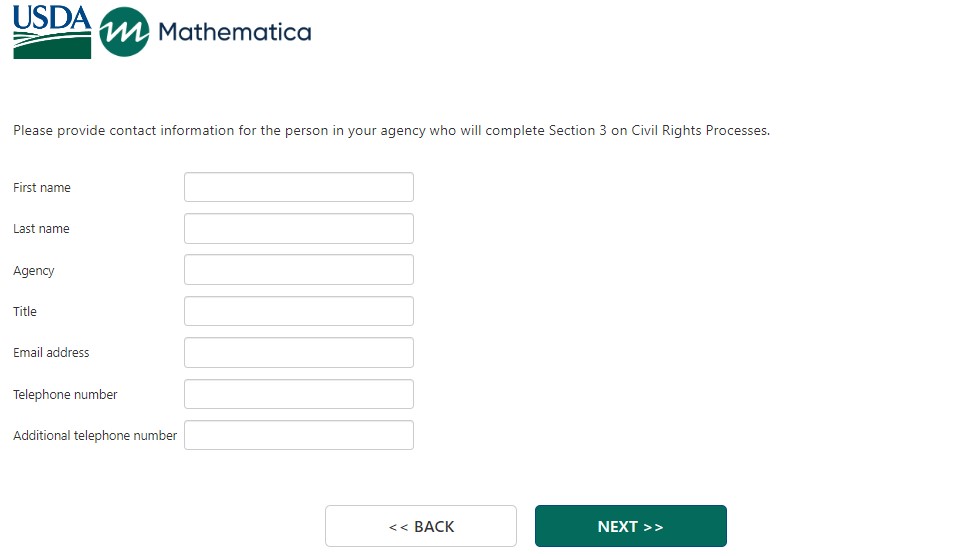Image resolution: width=975 pixels, height=556 pixels.
Task: Click the Mathematica wordmark text
Action: (x=234, y=32)
